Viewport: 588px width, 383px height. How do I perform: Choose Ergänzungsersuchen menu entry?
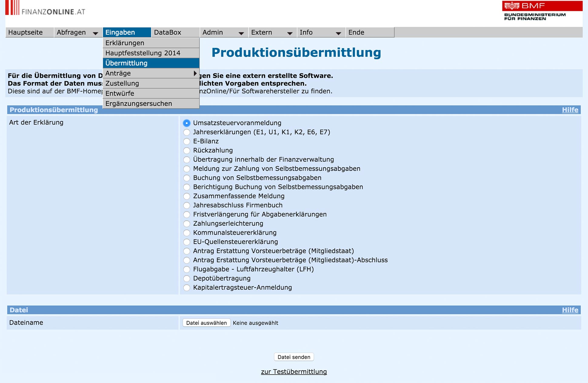[151, 104]
